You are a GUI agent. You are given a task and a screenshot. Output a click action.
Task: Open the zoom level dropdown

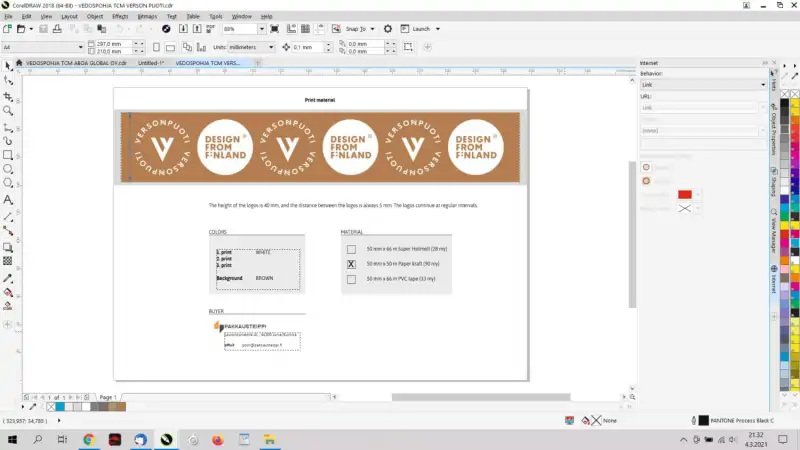[x=262, y=29]
